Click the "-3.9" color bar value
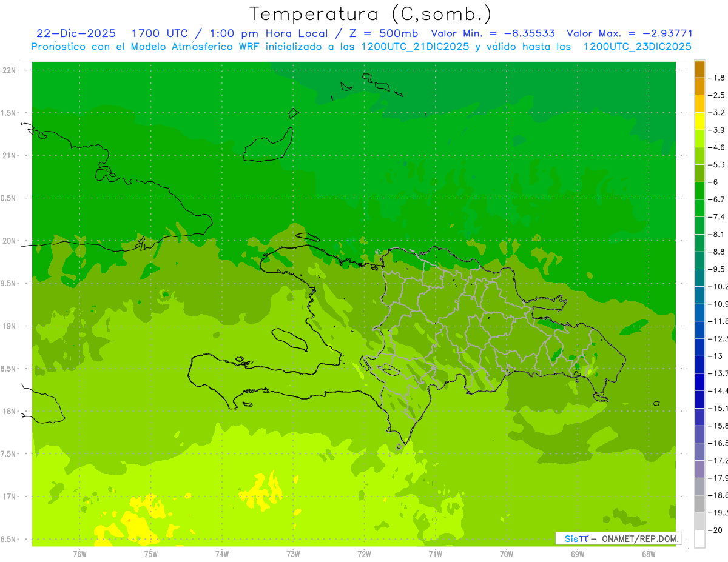The width and height of the screenshot is (728, 562). [716, 130]
